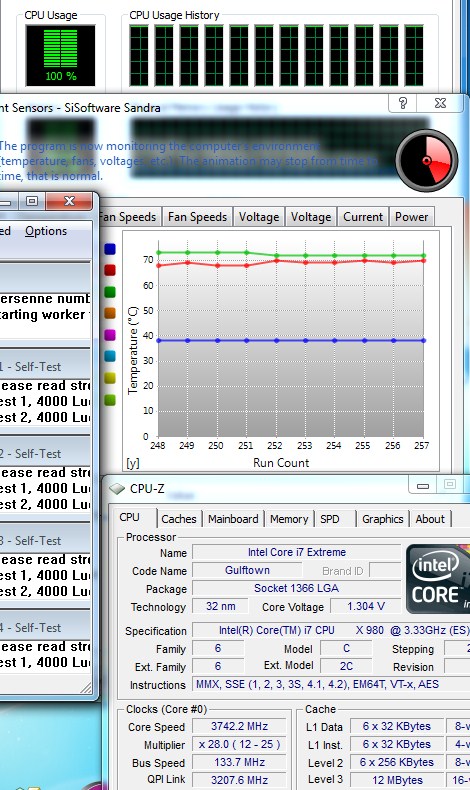Toggle the dark green series color swatch
The height and width of the screenshot is (790, 470).
110,292
